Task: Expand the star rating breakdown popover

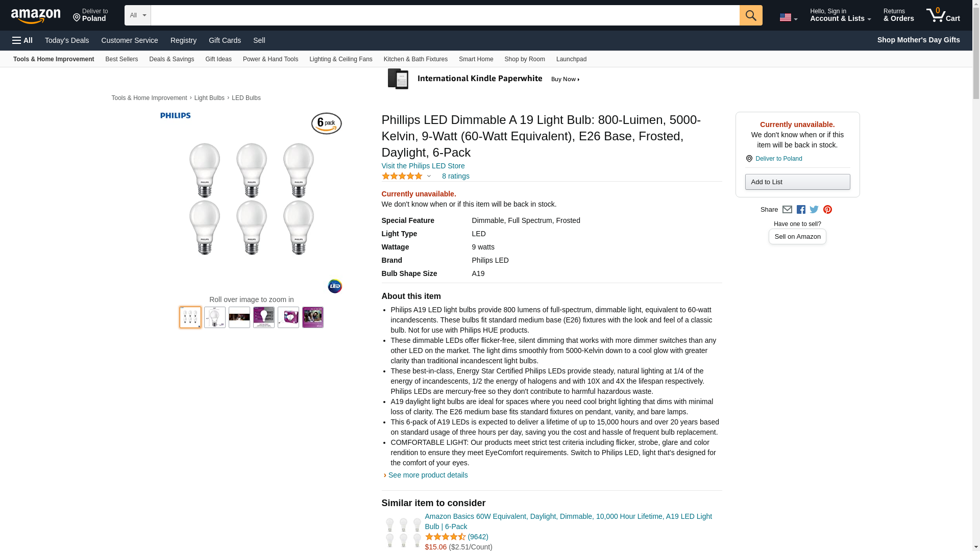Action: pyautogui.click(x=406, y=176)
